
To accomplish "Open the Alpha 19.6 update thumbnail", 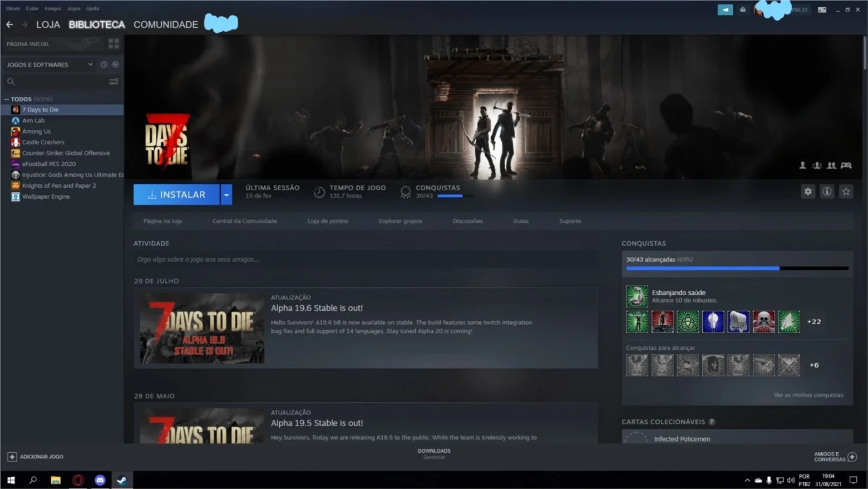I will pyautogui.click(x=202, y=329).
